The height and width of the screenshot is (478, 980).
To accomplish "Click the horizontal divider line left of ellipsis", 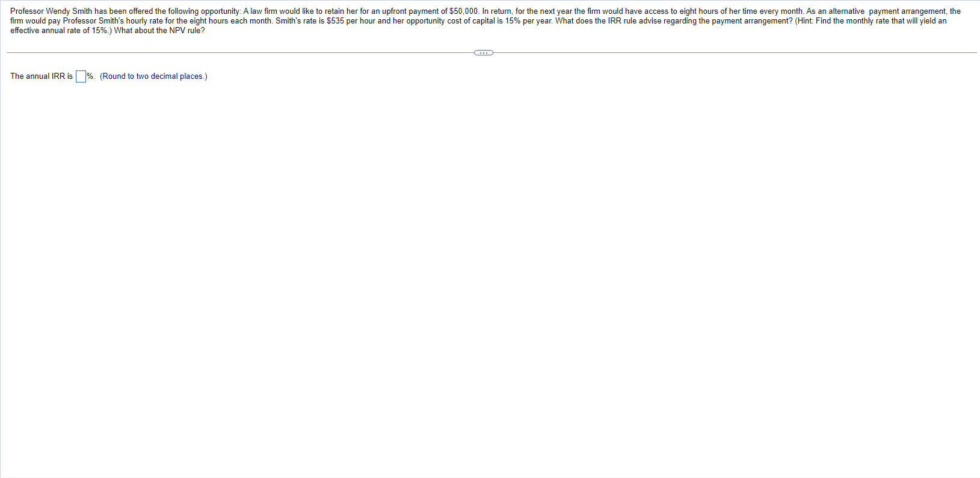I will coord(240,53).
